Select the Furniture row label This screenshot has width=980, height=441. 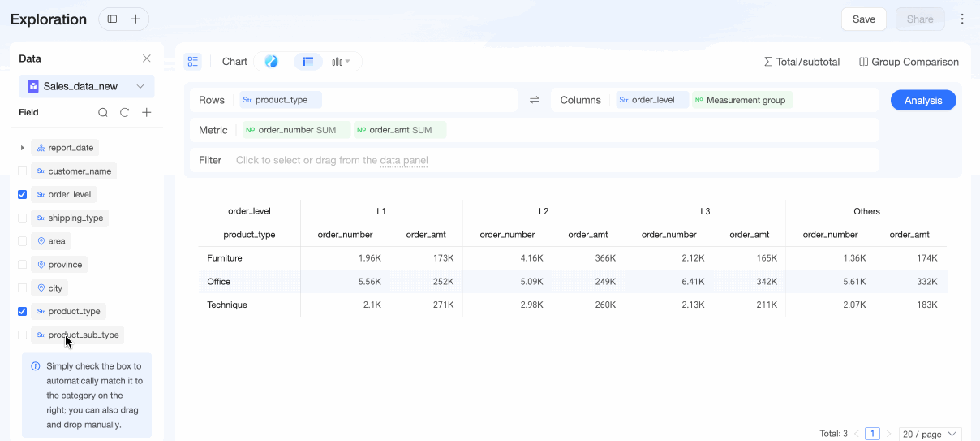point(225,258)
